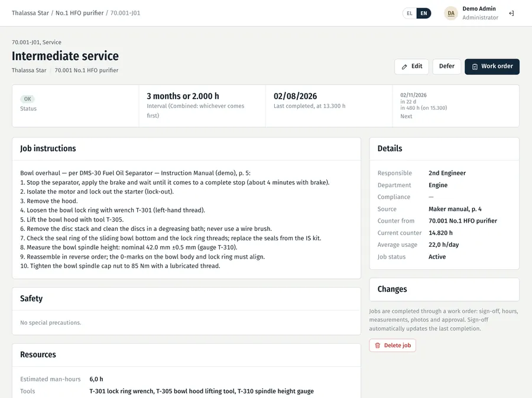Click the Details panel heading

click(x=390, y=148)
